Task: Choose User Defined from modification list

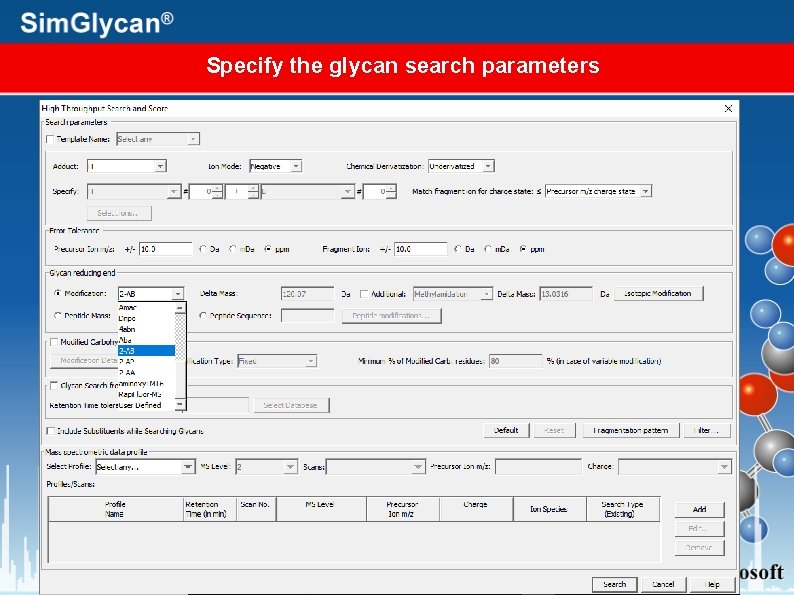Action: point(146,405)
